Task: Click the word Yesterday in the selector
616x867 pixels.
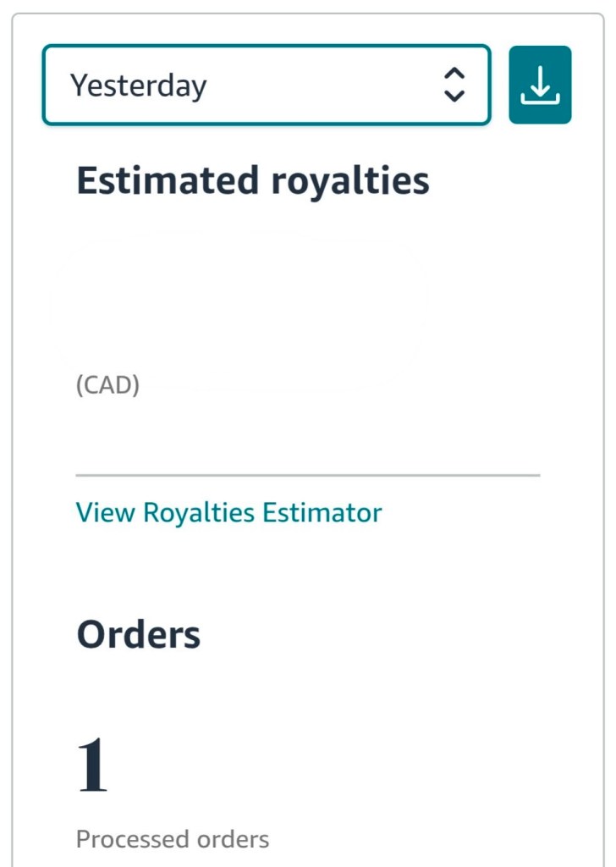Action: pos(138,86)
